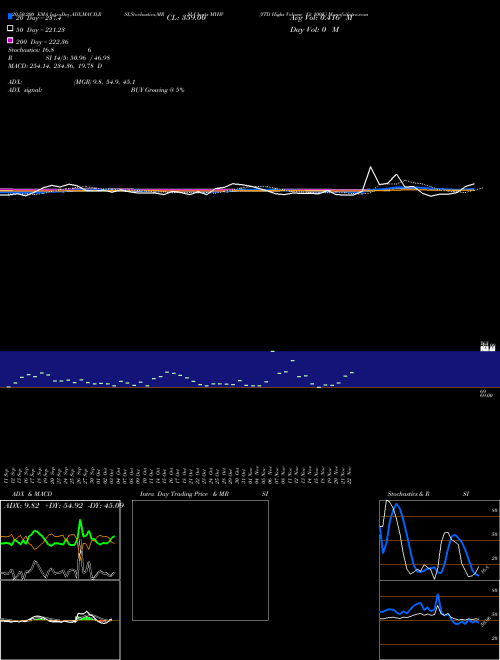Click the '11 Sep' date axis label

7,475
